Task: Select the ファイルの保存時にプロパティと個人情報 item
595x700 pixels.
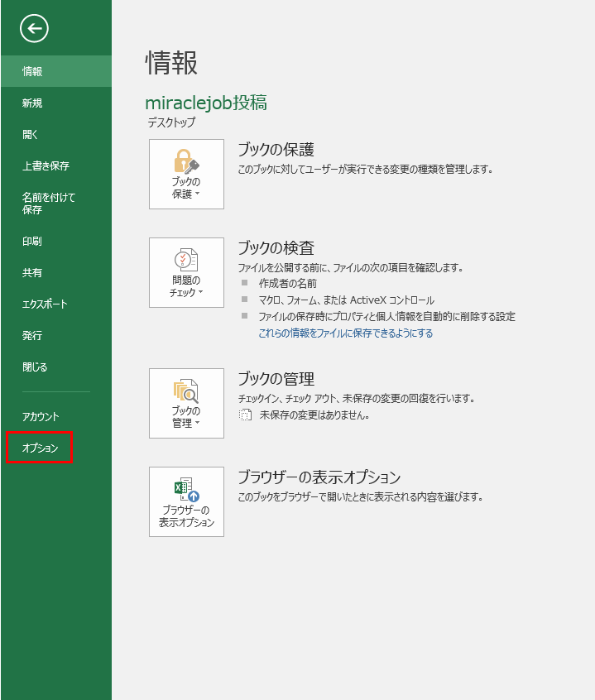Action: [387, 317]
